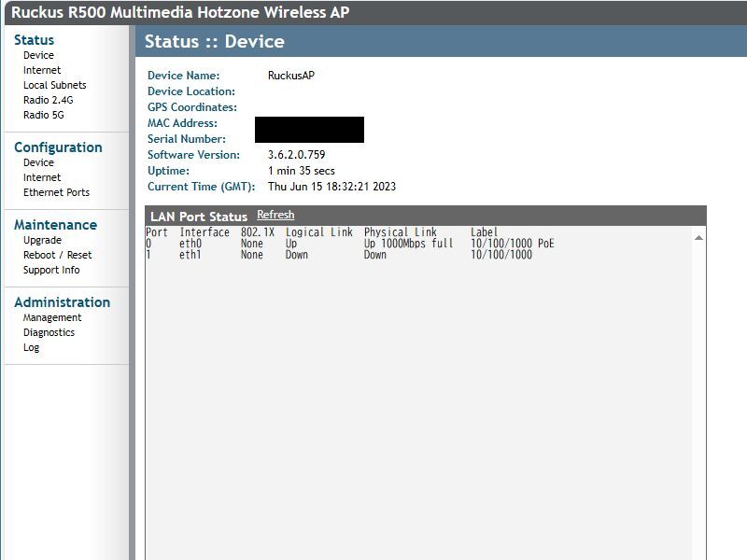Click the scroll-up arrow in the LAN port list
Screen dimensions: 747x560
[x=698, y=238]
